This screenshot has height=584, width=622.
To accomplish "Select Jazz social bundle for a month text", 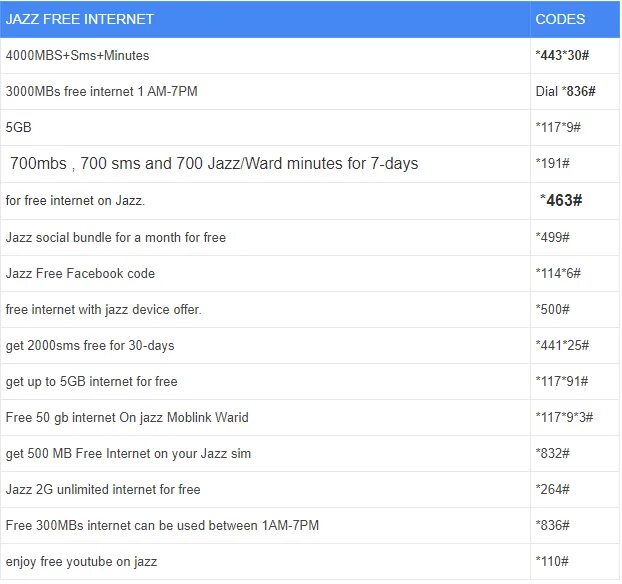I will pos(116,238).
